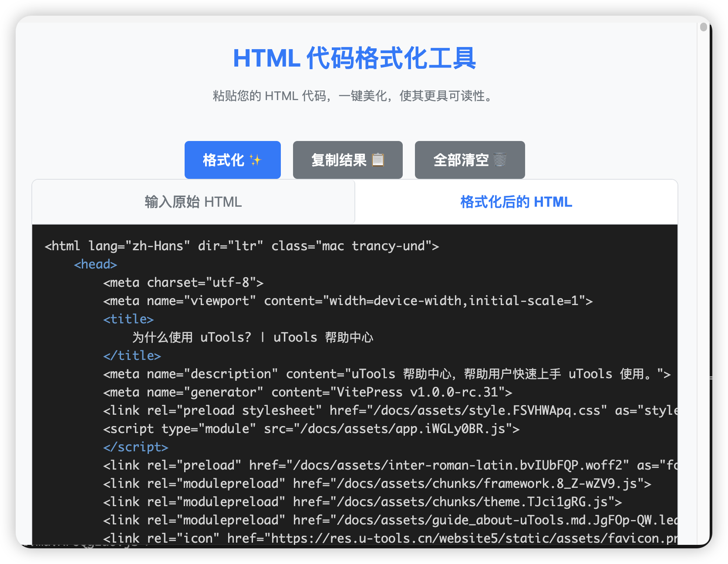
Task: Click the meta charset="utf-8" line
Action: click(x=183, y=283)
